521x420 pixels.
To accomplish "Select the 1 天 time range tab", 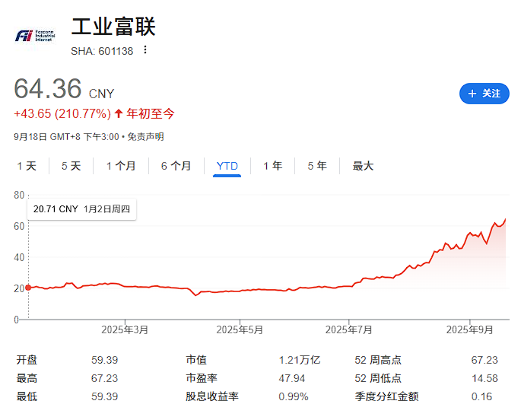I will pyautogui.click(x=27, y=166).
